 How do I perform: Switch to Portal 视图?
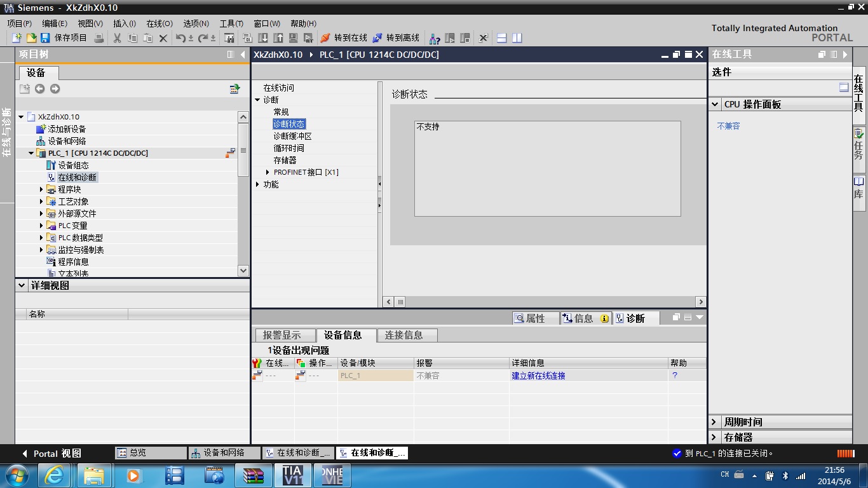(x=51, y=453)
